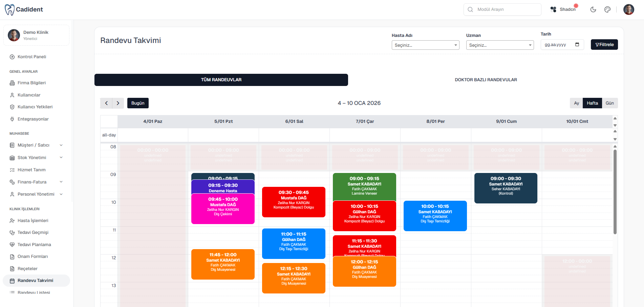The image size is (644, 307).
Task: Open the Uzman dropdown
Action: coord(500,45)
